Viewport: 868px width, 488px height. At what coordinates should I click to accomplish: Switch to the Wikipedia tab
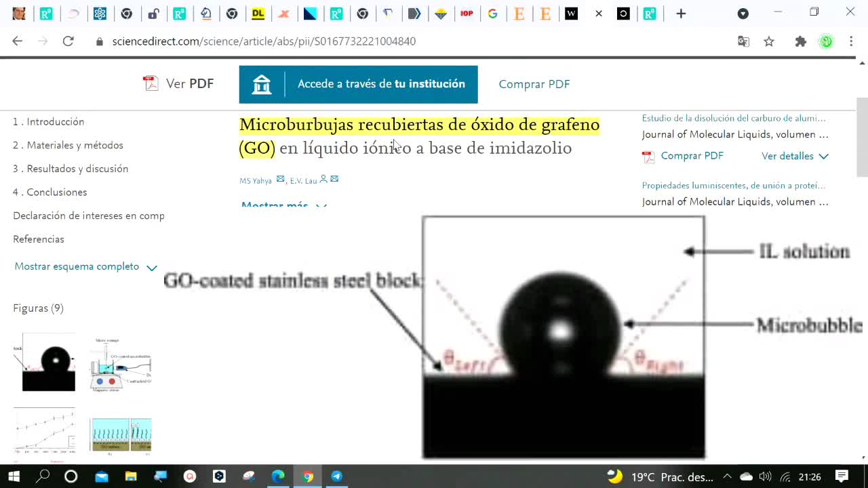(572, 14)
